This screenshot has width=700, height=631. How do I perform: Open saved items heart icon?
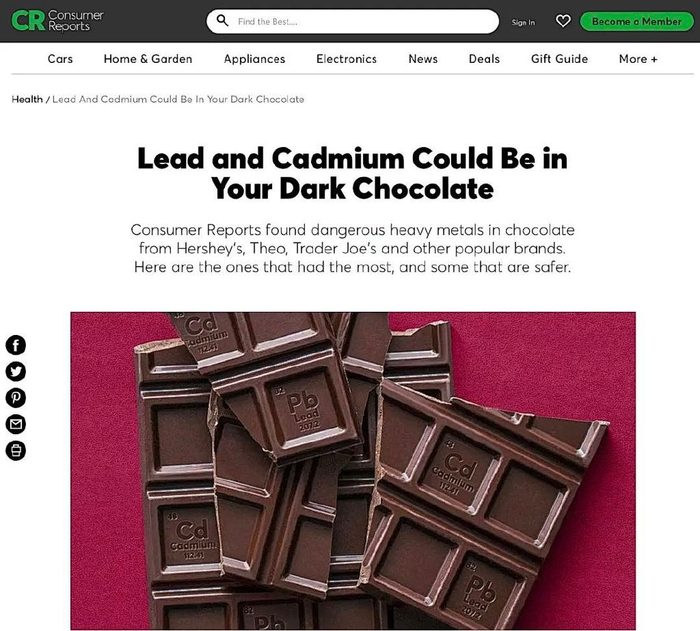point(563,21)
